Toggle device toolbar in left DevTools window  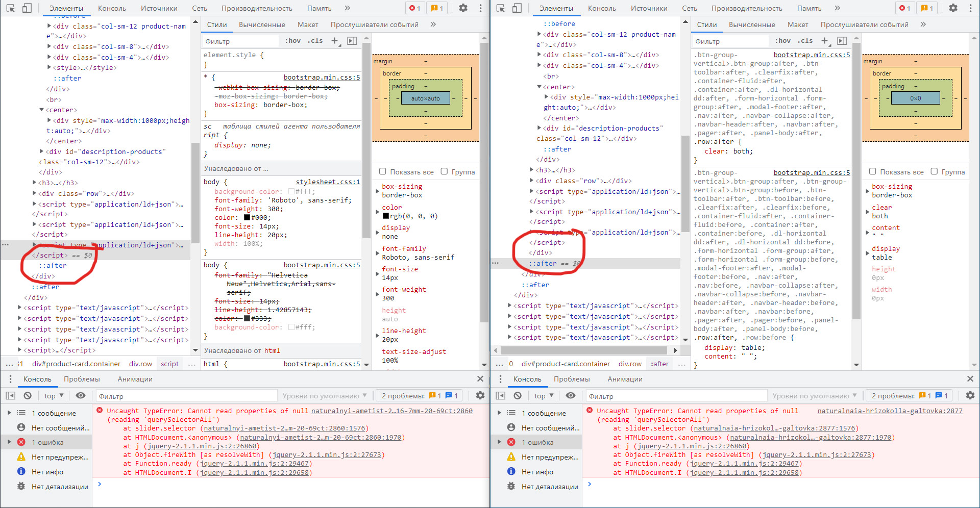point(27,8)
